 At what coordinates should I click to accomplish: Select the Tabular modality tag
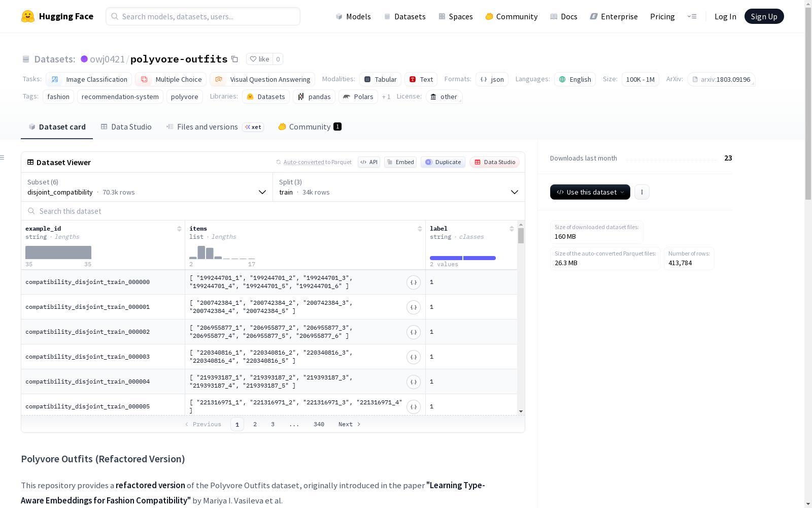(381, 79)
